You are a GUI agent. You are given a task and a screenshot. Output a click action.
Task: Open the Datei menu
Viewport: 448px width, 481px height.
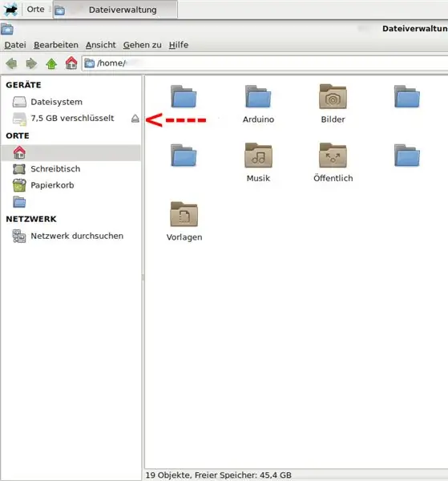click(15, 45)
